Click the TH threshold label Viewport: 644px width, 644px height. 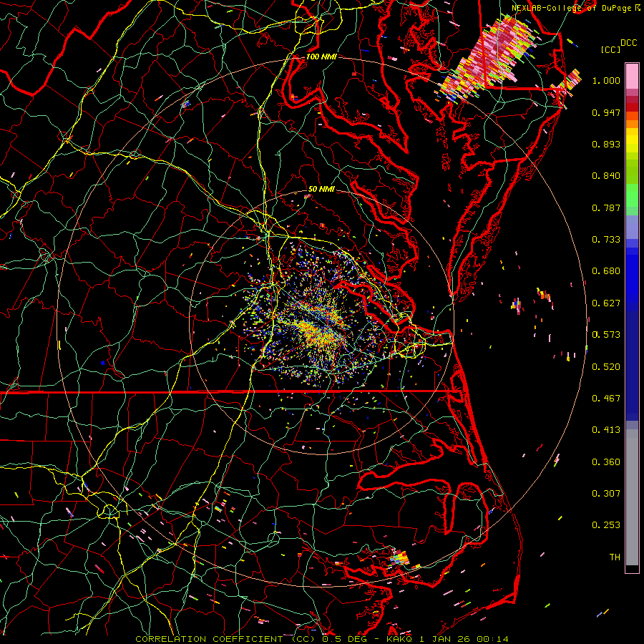point(615,557)
